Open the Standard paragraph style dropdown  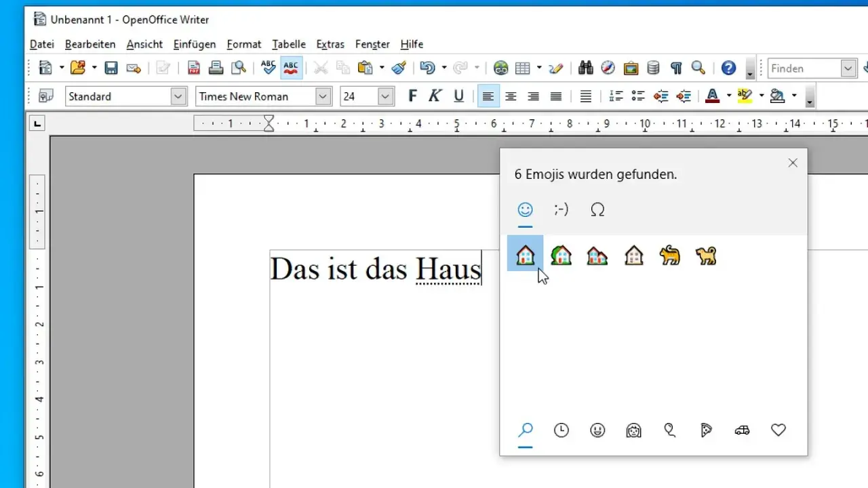[x=178, y=96]
